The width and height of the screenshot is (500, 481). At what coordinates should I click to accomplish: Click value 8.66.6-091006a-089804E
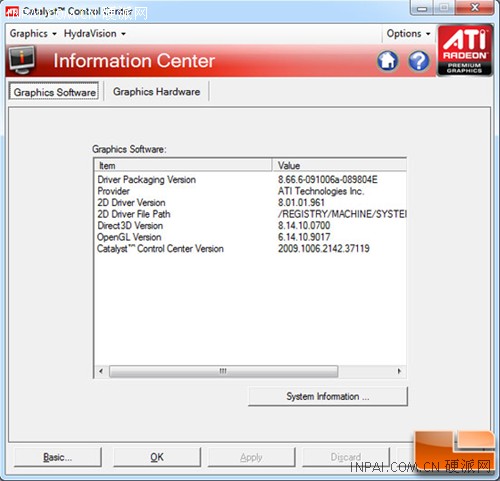click(x=328, y=180)
